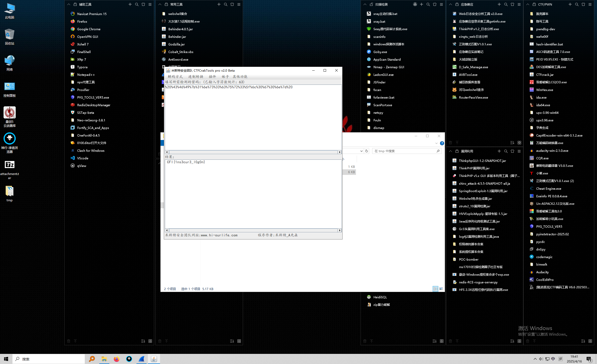Click the help button in the Explorer window

point(442,143)
